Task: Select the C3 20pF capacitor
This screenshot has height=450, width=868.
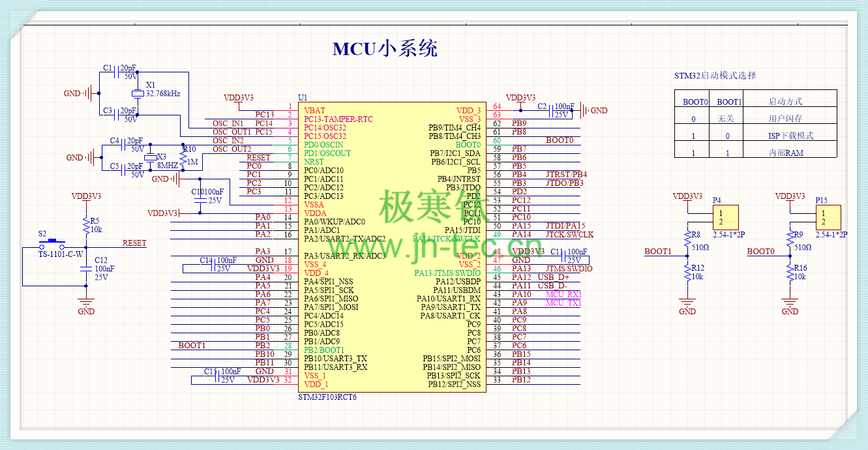Action: coord(118,115)
